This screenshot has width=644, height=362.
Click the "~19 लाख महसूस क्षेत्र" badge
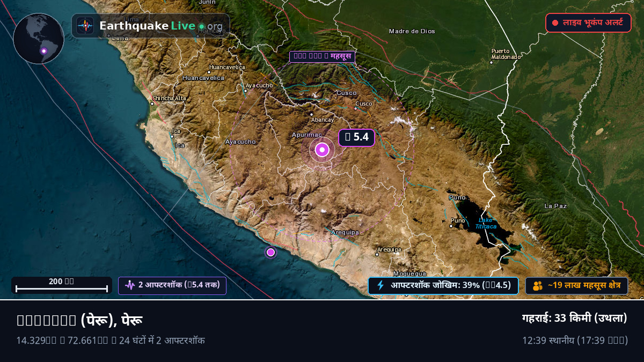[x=576, y=286]
